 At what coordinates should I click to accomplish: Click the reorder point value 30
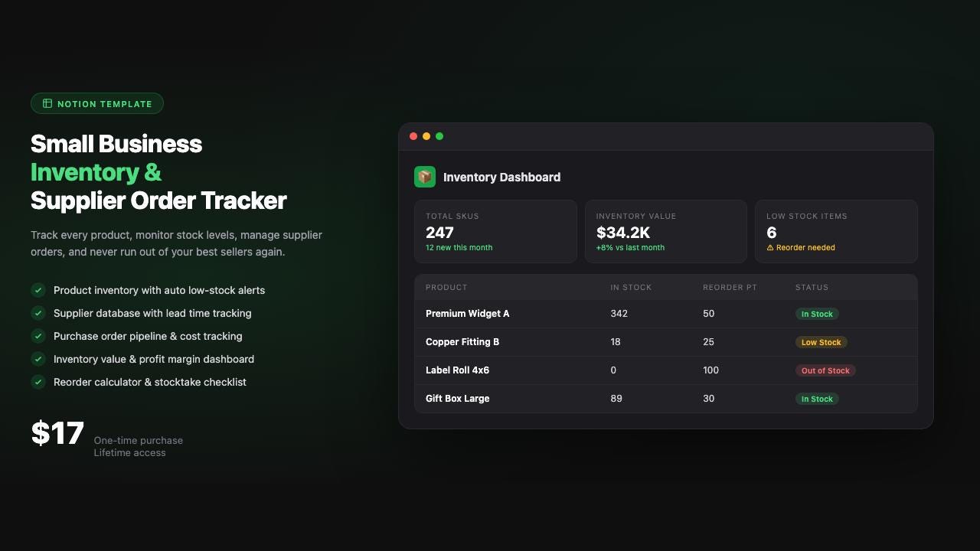click(x=708, y=399)
